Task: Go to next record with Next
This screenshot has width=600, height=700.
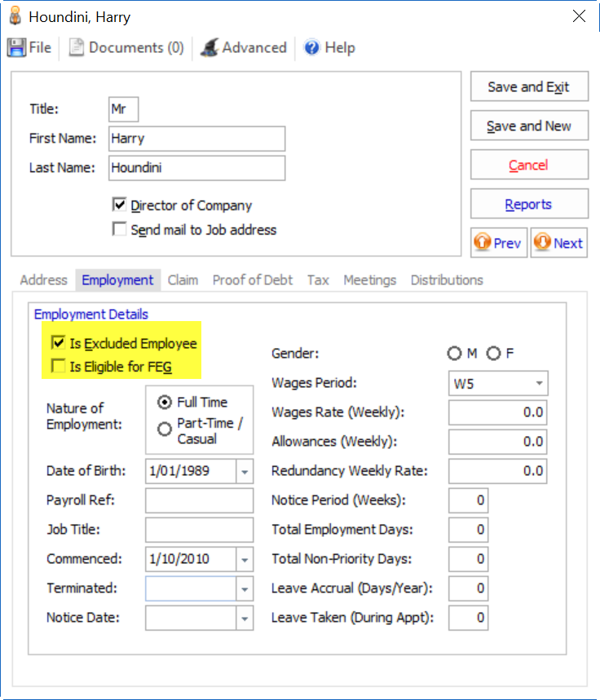Action: click(559, 243)
